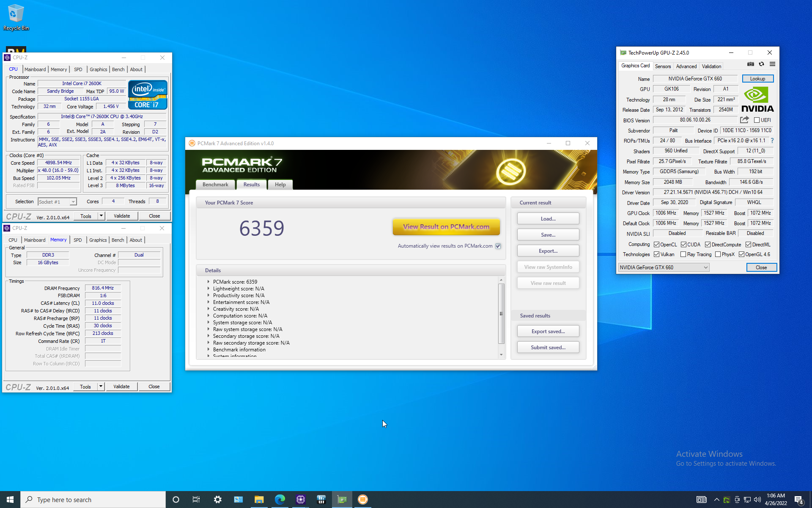
Task: Switch to the Advanced tab in GPU-Z
Action: [686, 66]
